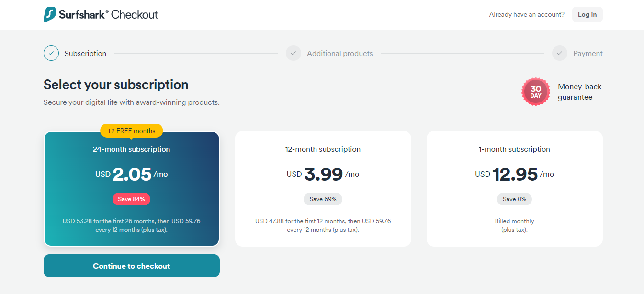The height and width of the screenshot is (294, 644).
Task: Click 'Select your subscription' heading
Action: (116, 85)
